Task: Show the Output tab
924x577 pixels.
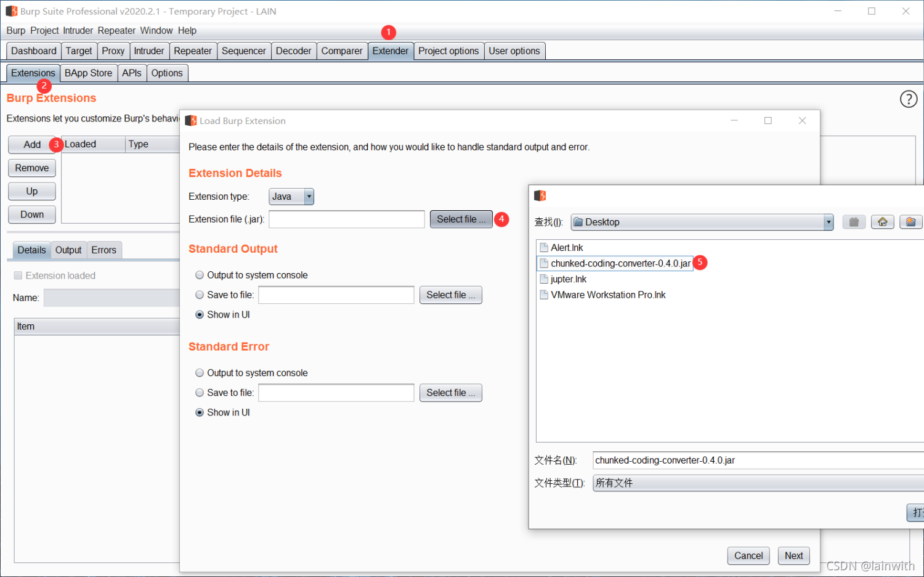Action: tap(68, 250)
